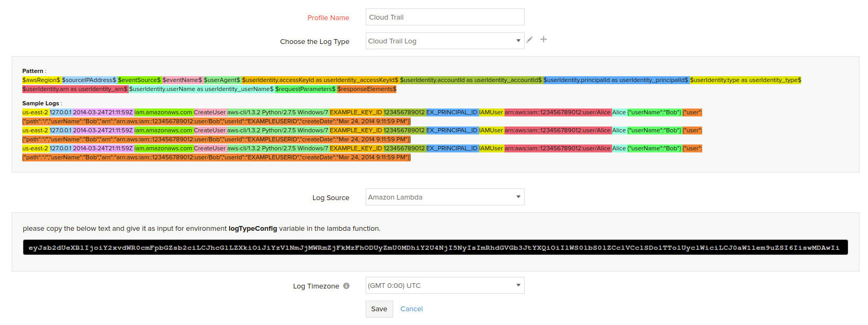Click the $eventName$ pattern token

(182, 80)
